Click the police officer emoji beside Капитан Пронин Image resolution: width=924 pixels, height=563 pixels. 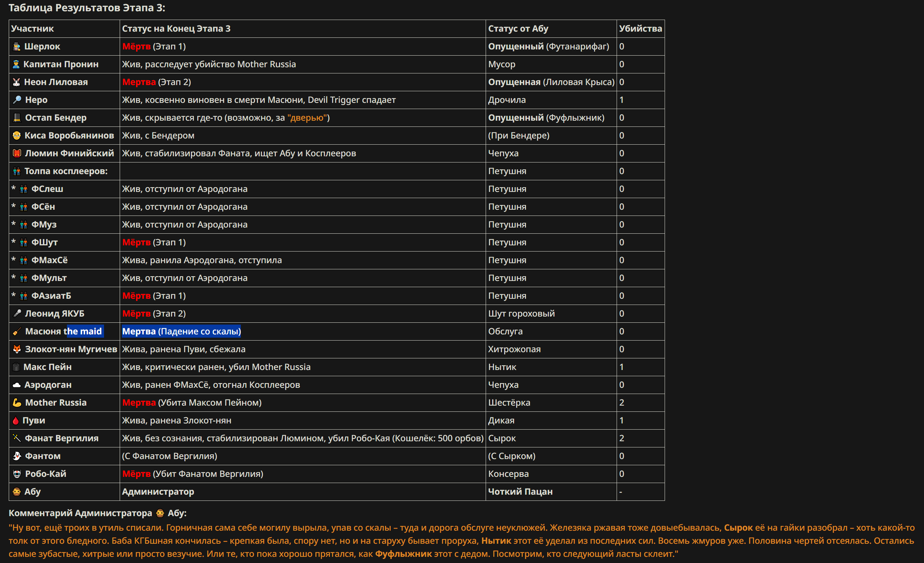[16, 64]
